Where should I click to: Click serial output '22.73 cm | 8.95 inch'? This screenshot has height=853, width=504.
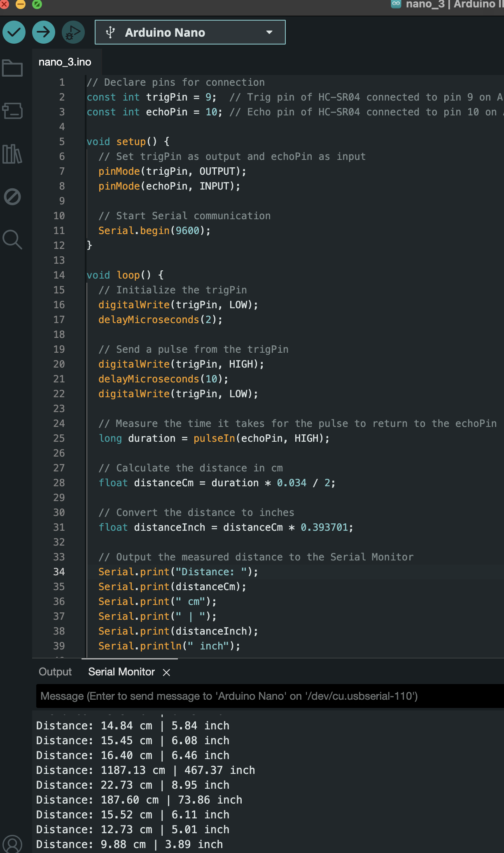165,785
